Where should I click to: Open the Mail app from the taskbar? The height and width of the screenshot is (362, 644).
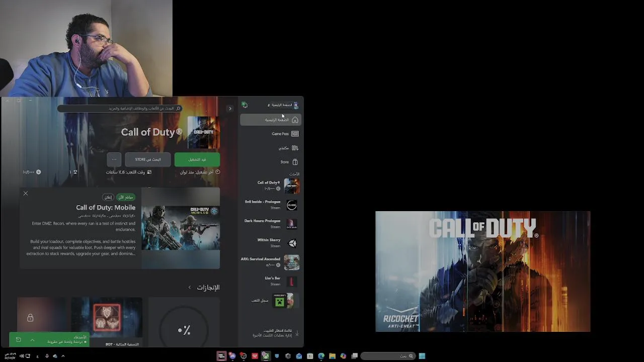tap(299, 356)
